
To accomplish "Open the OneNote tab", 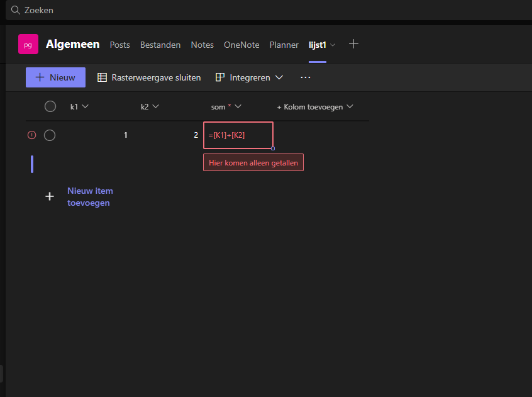I will 241,45.
